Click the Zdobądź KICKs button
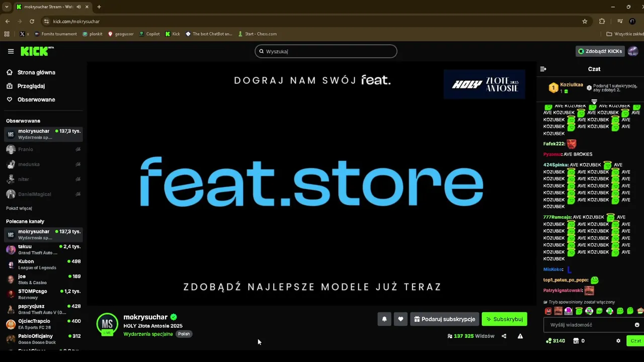644x362 pixels. [600, 51]
